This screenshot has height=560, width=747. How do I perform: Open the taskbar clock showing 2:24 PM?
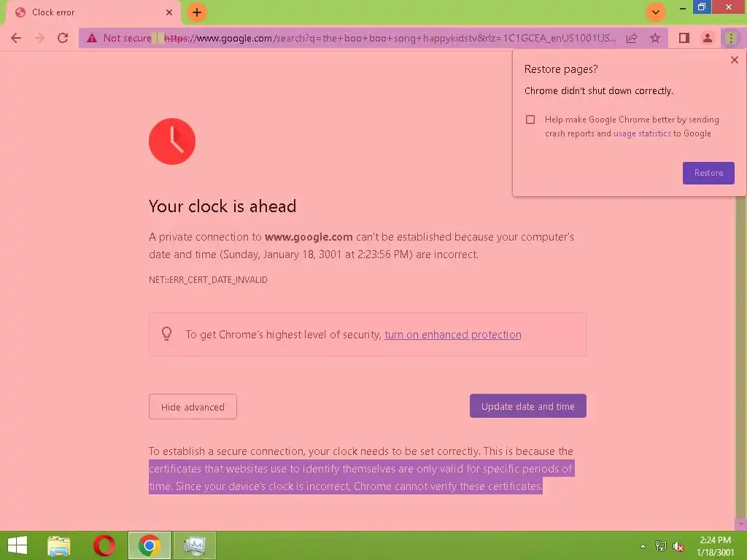tap(715, 545)
